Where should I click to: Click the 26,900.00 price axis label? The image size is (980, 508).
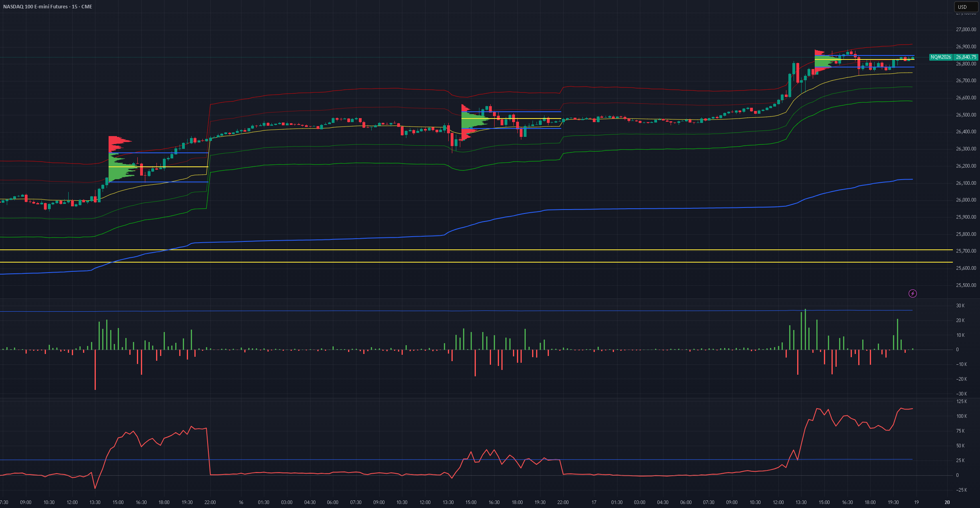[966, 47]
